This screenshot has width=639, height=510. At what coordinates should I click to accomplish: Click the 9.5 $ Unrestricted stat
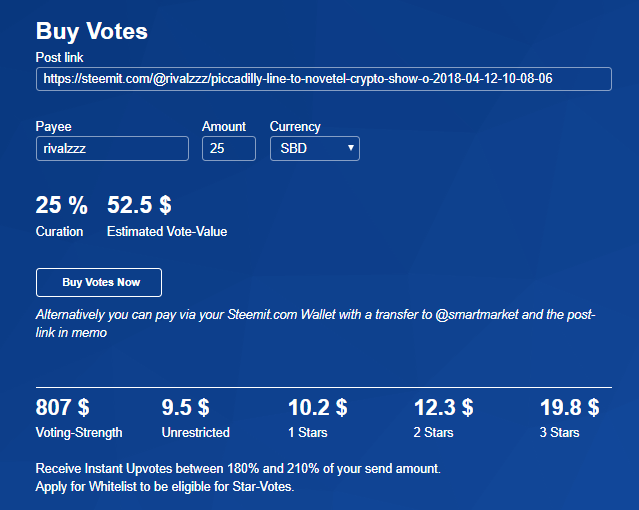tap(185, 407)
